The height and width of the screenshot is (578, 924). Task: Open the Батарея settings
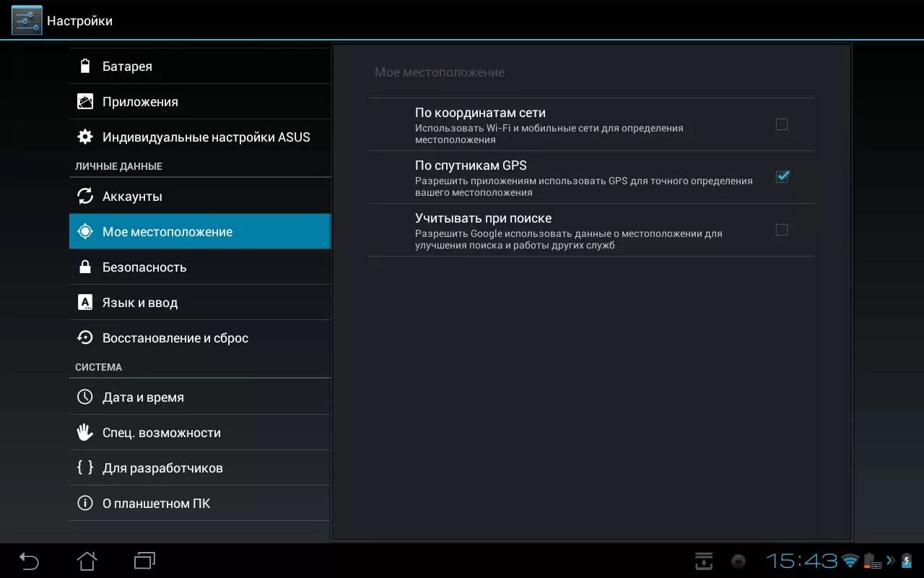tap(200, 66)
